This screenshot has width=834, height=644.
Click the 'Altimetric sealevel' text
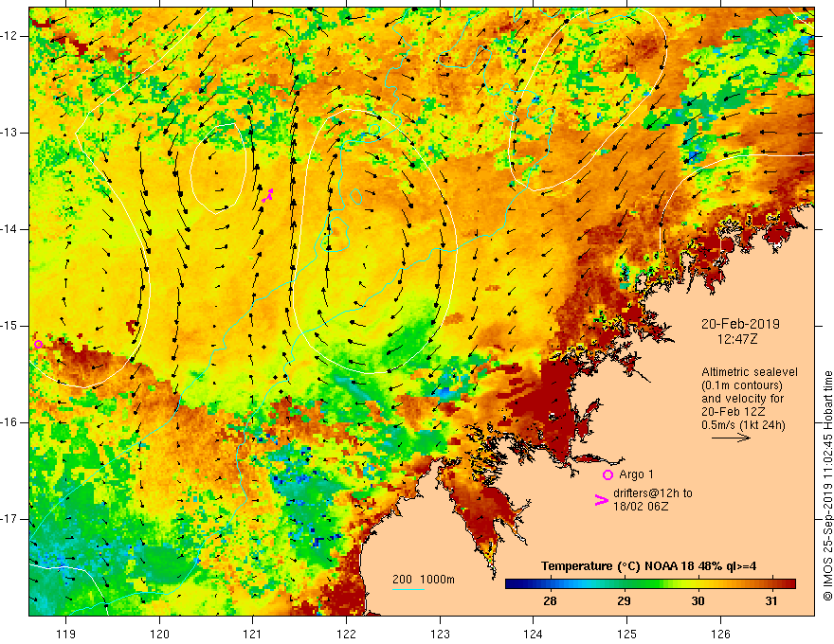tap(750, 372)
